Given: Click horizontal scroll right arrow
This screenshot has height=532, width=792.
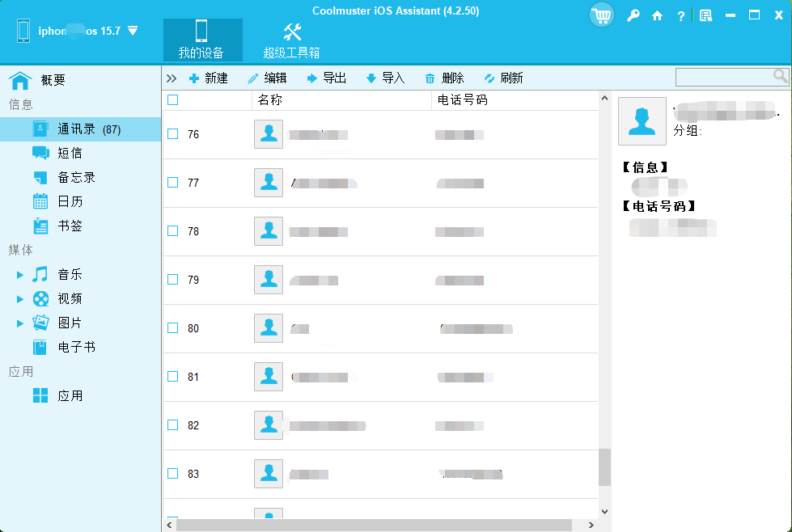Looking at the screenshot, I should [591, 526].
